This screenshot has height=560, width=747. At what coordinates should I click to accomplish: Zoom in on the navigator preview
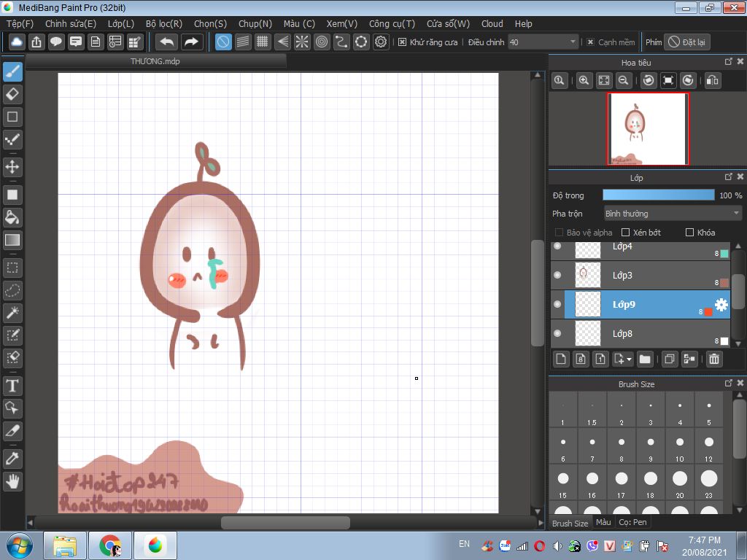point(584,81)
